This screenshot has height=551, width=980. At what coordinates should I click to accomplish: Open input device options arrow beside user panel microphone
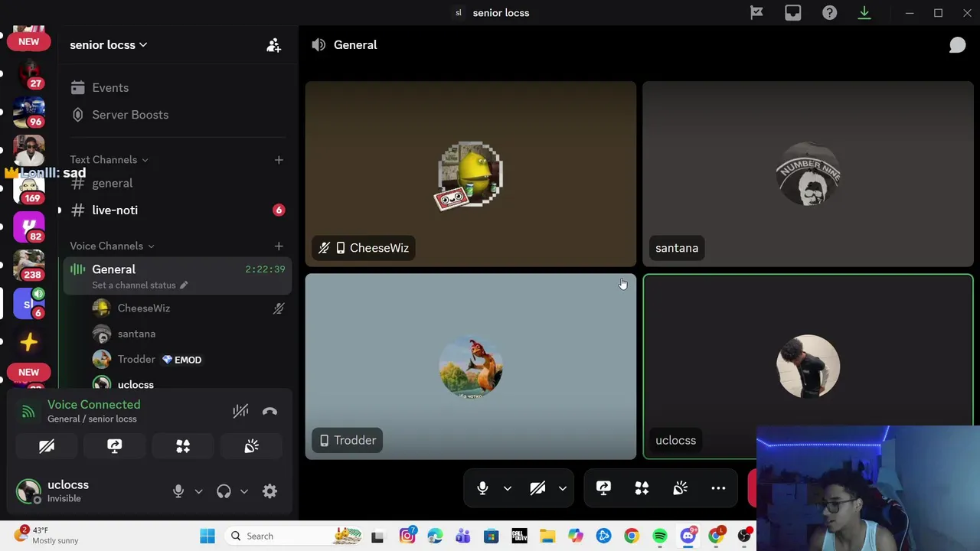click(198, 491)
